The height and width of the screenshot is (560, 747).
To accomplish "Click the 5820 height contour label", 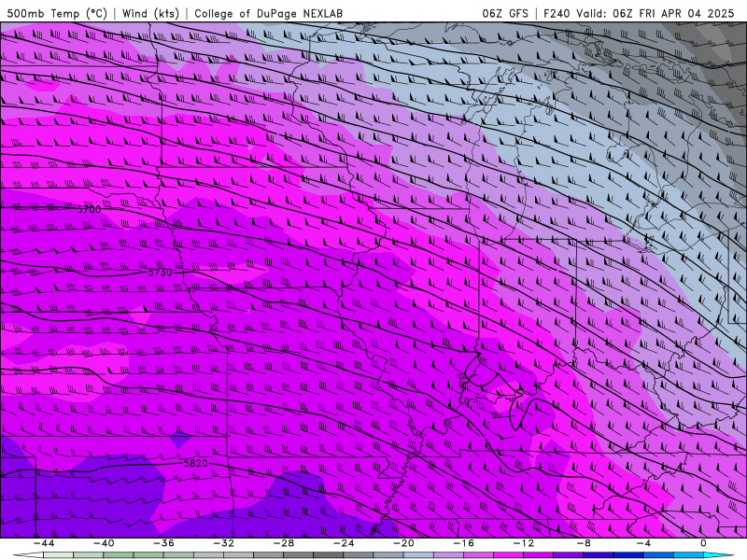I will pyautogui.click(x=196, y=463).
